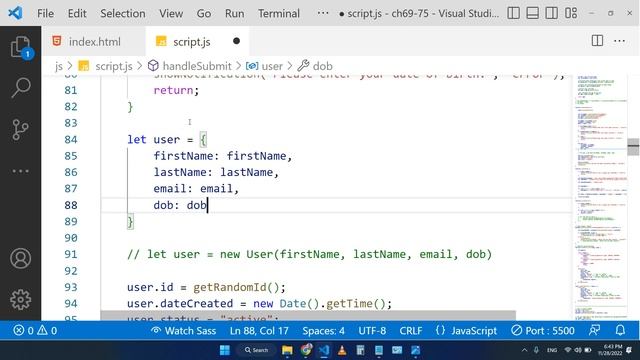
Task: Click 'return;' statement on line 81
Action: [176, 90]
